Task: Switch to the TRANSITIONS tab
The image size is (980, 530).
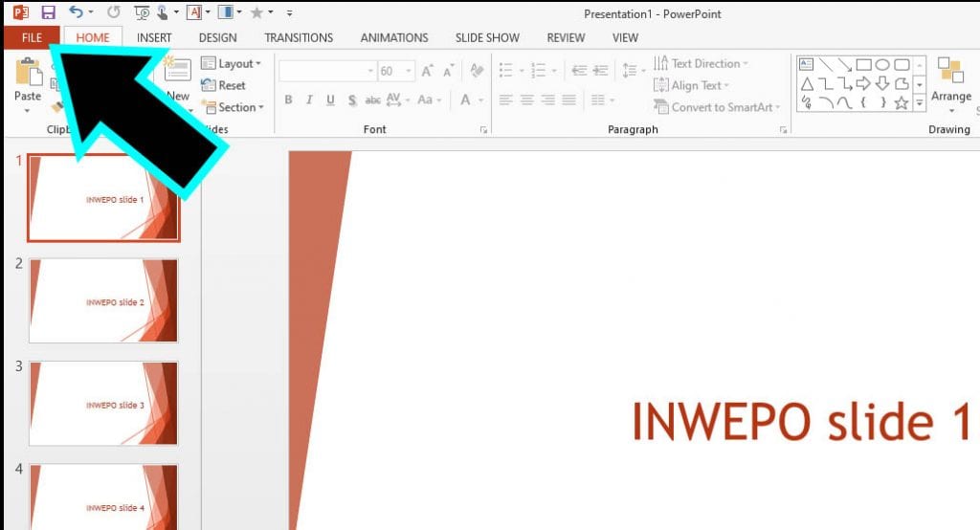Action: click(299, 37)
